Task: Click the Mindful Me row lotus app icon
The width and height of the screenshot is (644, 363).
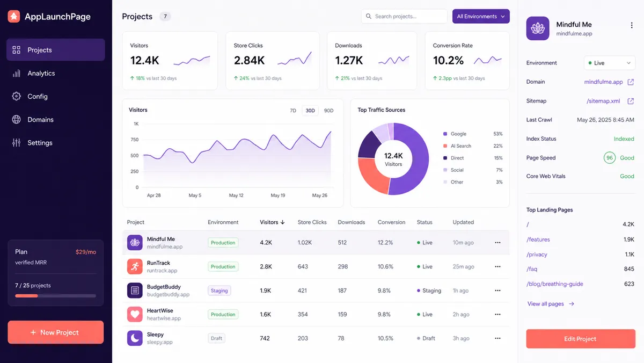Action: [135, 243]
